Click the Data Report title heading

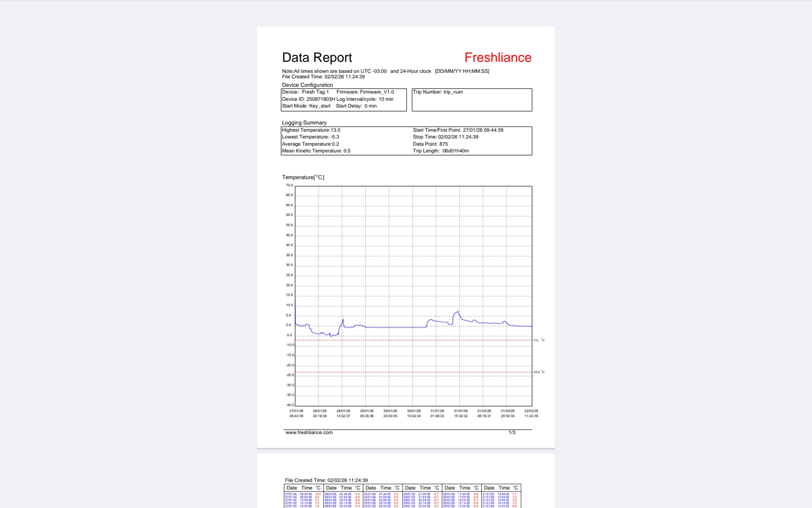[x=317, y=58]
